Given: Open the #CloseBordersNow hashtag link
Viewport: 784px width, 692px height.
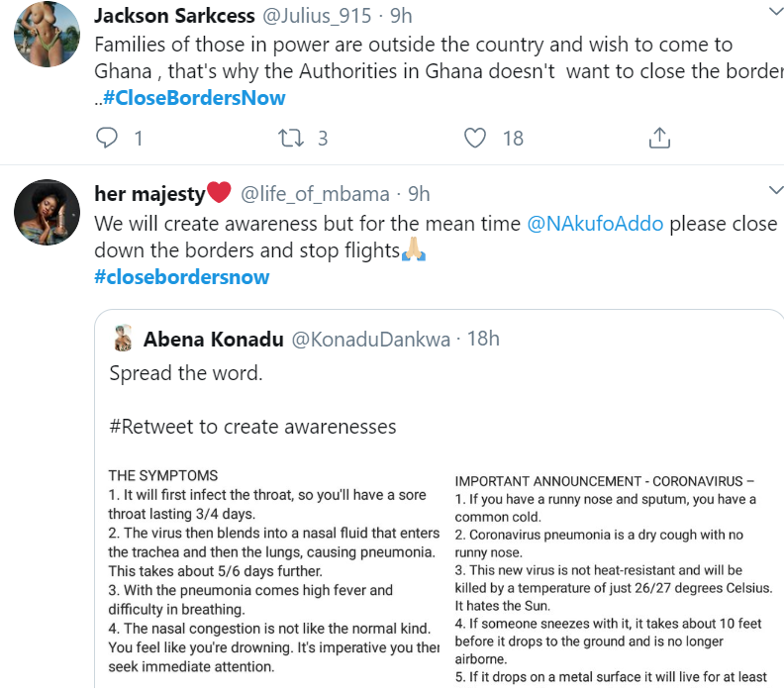Looking at the screenshot, I should pyautogui.click(x=194, y=98).
